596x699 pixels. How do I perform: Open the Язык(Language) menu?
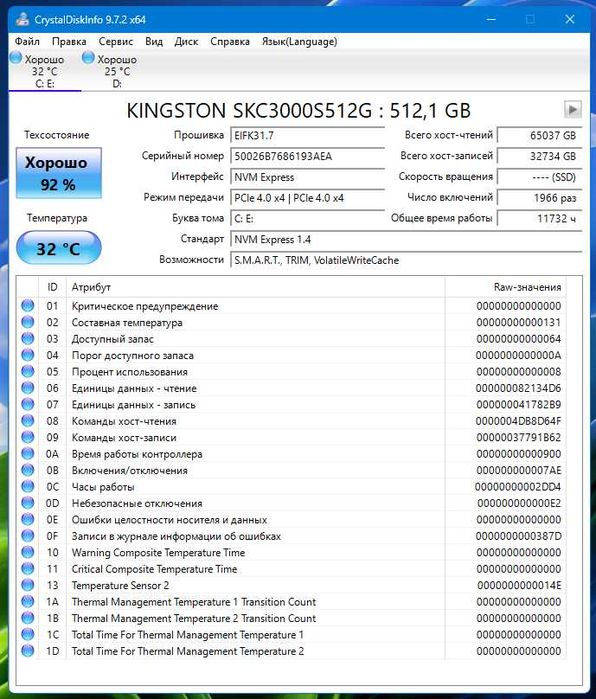pyautogui.click(x=300, y=41)
